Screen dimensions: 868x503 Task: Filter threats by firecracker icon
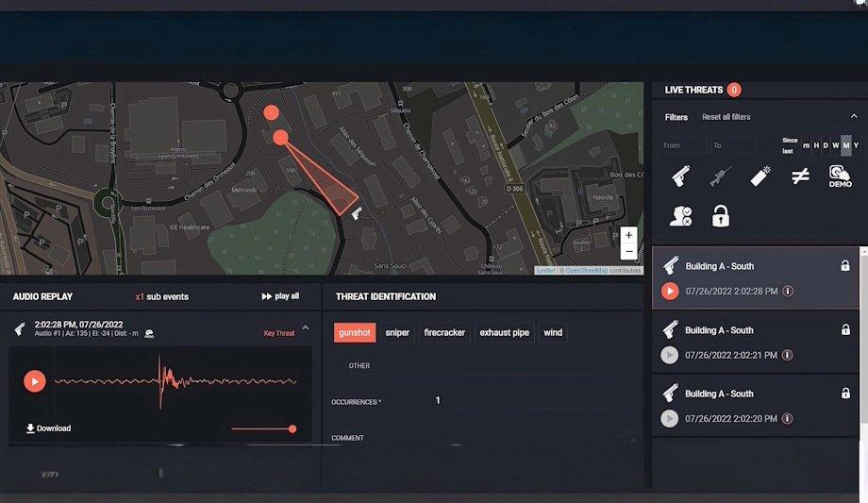760,176
